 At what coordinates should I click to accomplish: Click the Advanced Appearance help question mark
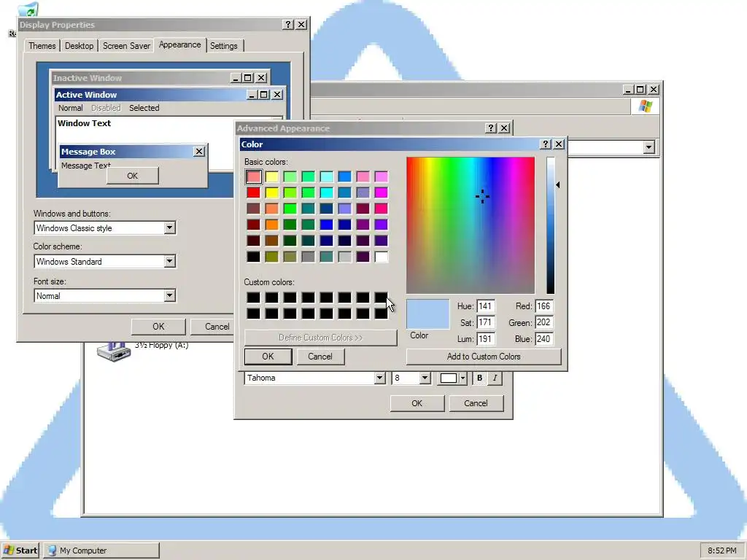coord(491,128)
